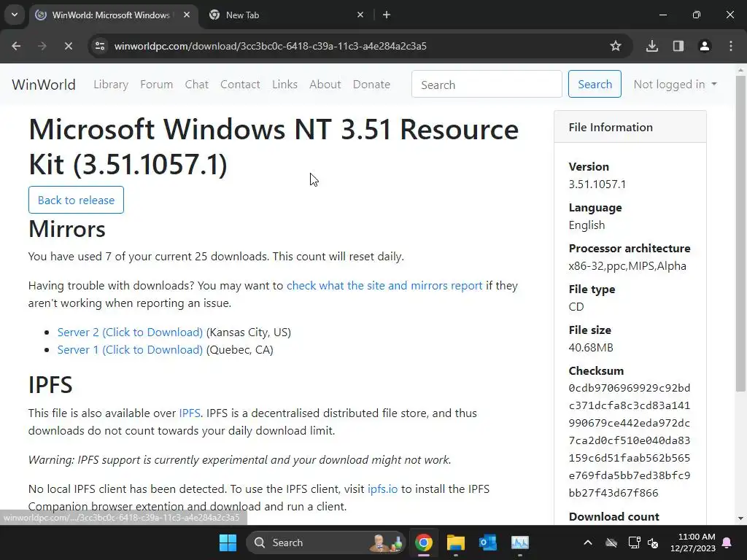The height and width of the screenshot is (560, 747).
Task: Open the Contact nav item
Action: [x=240, y=85]
